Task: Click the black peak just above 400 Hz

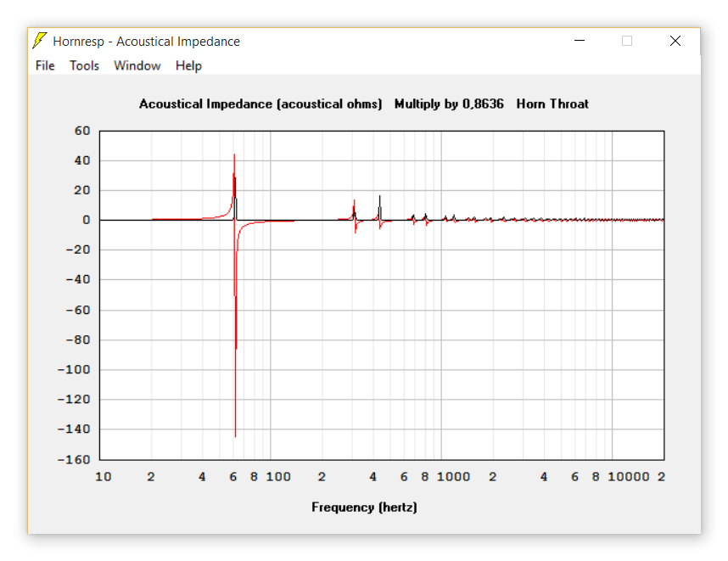Action: pyautogui.click(x=380, y=206)
